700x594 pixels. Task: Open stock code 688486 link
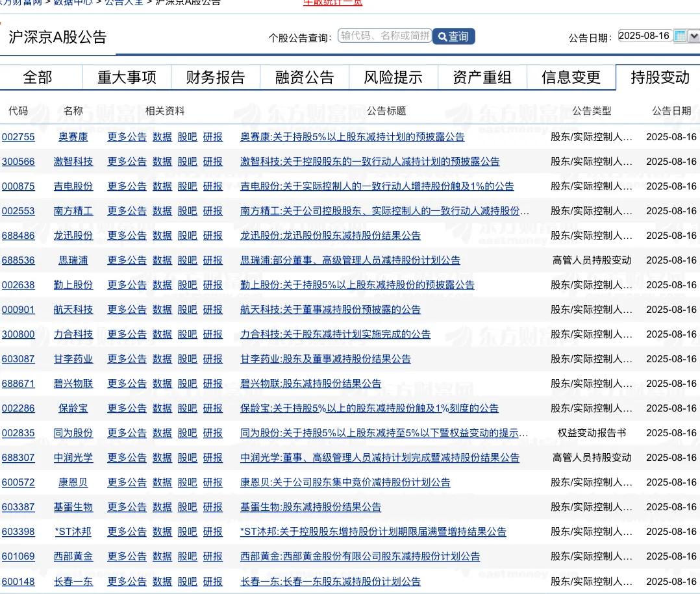point(18,236)
